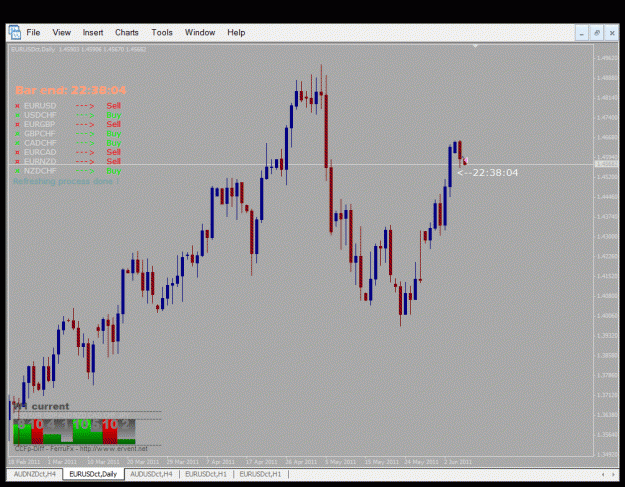Image resolution: width=625 pixels, height=487 pixels.
Task: Click the CCFp-Diff FerruFx indicator caption
Action: [x=81, y=449]
